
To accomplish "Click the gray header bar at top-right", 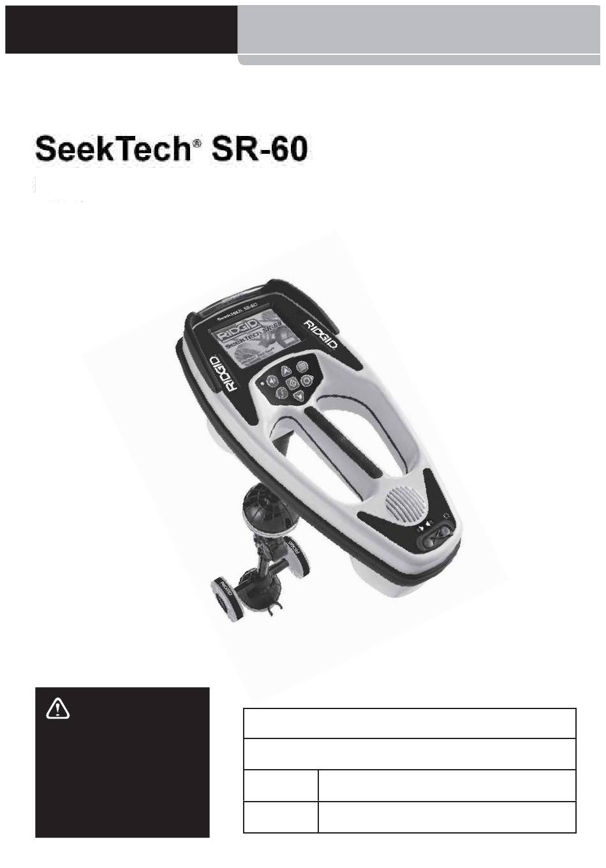I will (419, 29).
